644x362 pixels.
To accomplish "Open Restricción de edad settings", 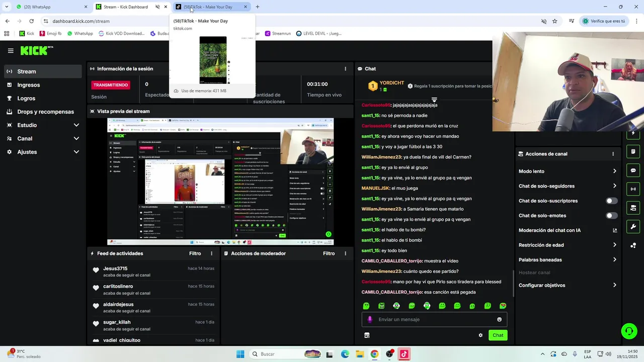I will pos(568,245).
